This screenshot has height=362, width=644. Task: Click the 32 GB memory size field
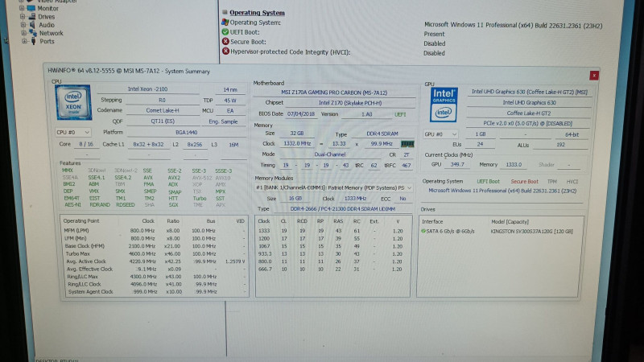point(297,134)
